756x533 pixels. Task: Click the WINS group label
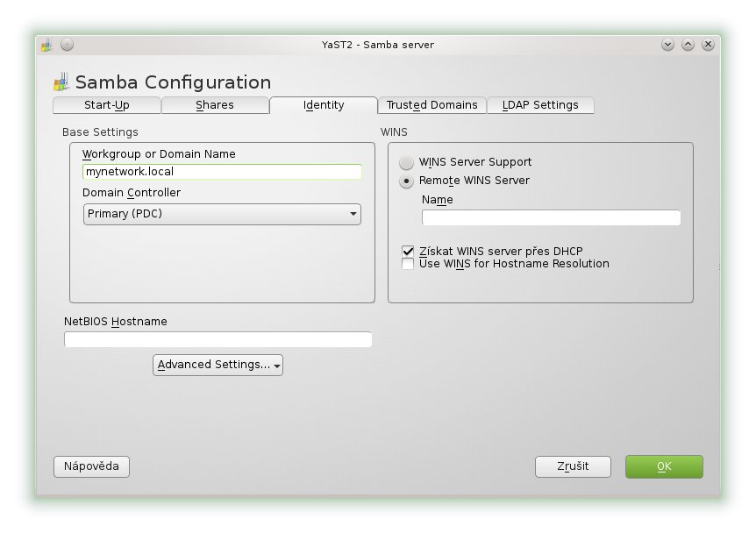click(394, 132)
